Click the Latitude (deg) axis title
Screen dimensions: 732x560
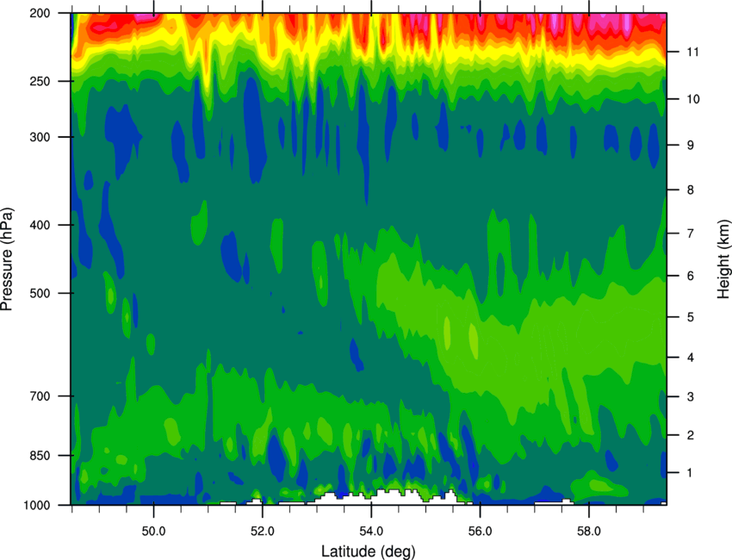tap(369, 551)
